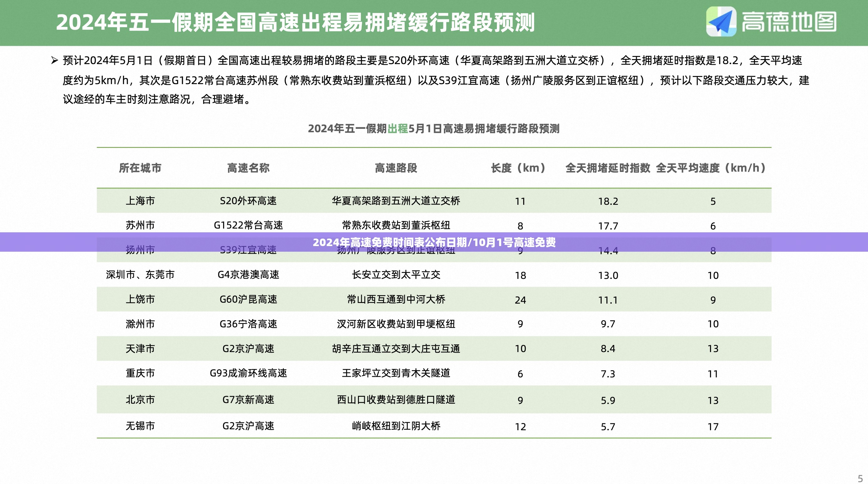The height and width of the screenshot is (484, 868).
Task: Select the 高速路段 column header
Action: click(x=396, y=168)
